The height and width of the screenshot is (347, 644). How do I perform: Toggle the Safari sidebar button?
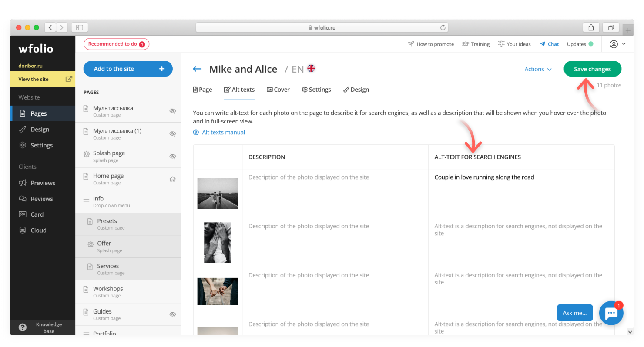[x=80, y=27]
